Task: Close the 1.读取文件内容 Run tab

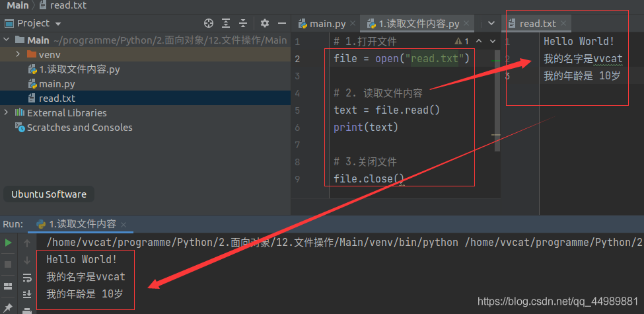Action: [x=124, y=224]
